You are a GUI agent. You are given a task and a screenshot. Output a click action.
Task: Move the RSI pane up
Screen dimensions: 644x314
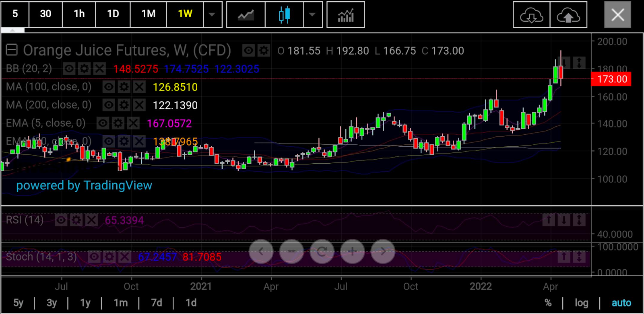tap(549, 220)
